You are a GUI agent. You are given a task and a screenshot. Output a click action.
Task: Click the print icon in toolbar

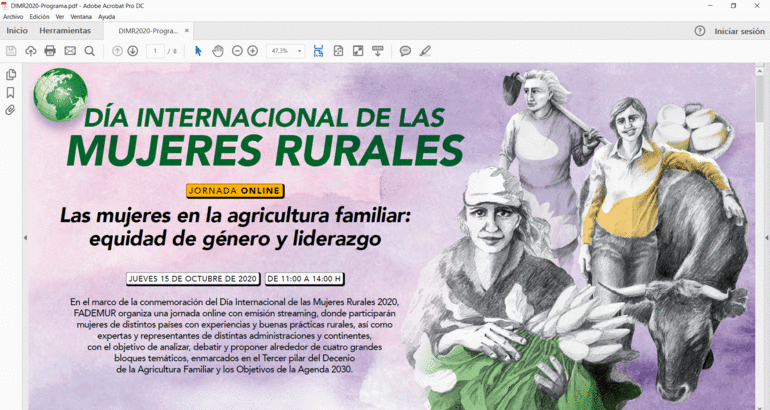(x=50, y=51)
